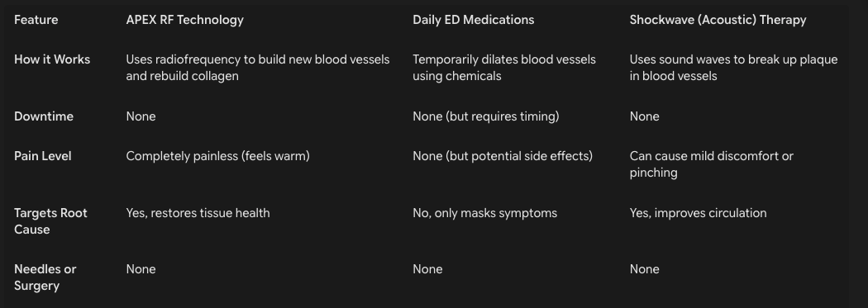The height and width of the screenshot is (308, 868).
Task: Click the APEX Downtime None cell
Action: pos(141,116)
